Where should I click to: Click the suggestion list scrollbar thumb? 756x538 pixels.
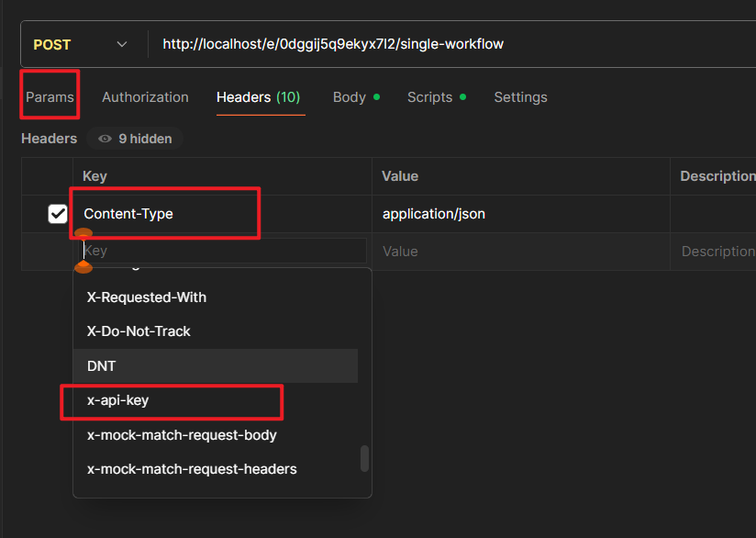[364, 458]
